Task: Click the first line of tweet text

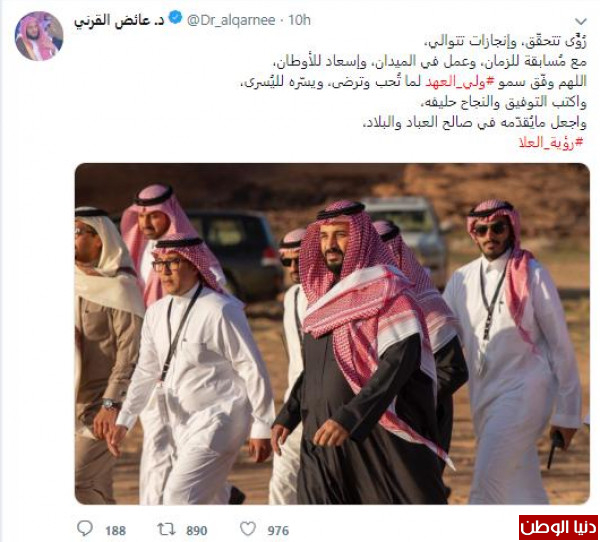Action: (x=505, y=41)
